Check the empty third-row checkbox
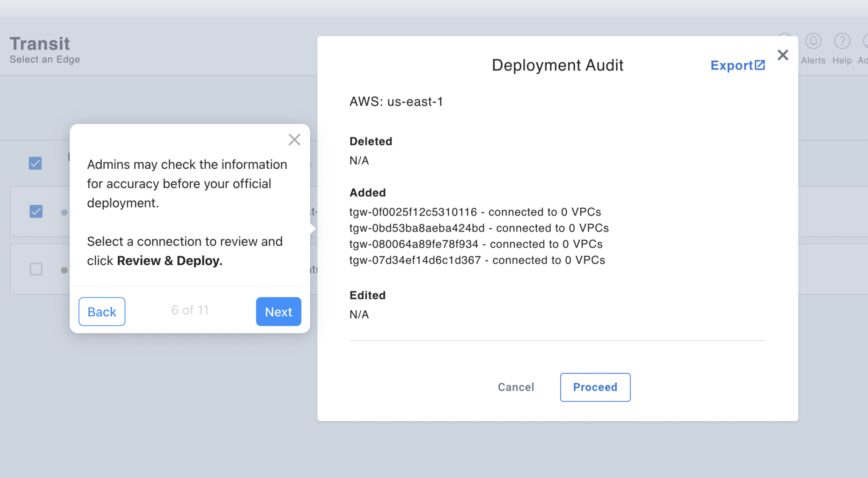The width and height of the screenshot is (868, 478). (36, 269)
